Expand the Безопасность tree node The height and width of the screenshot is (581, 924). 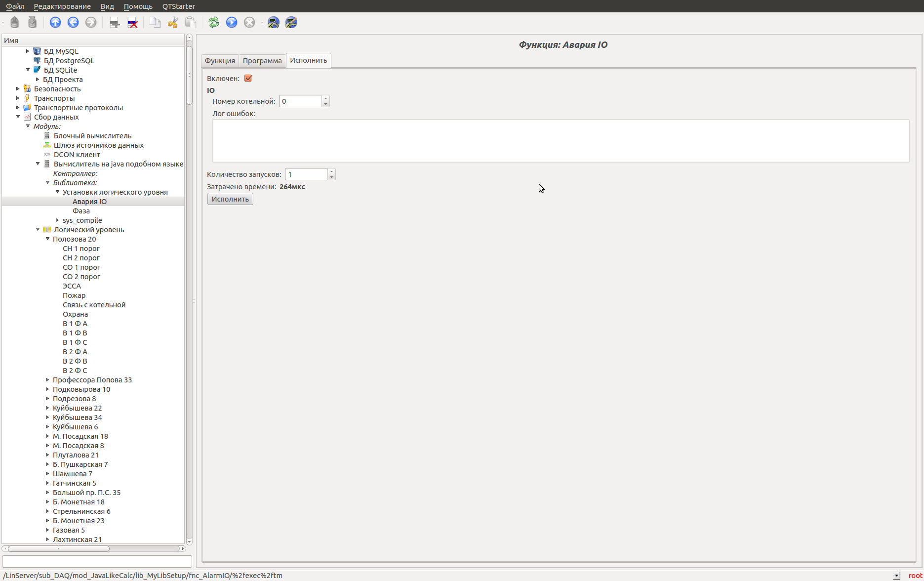tap(18, 89)
